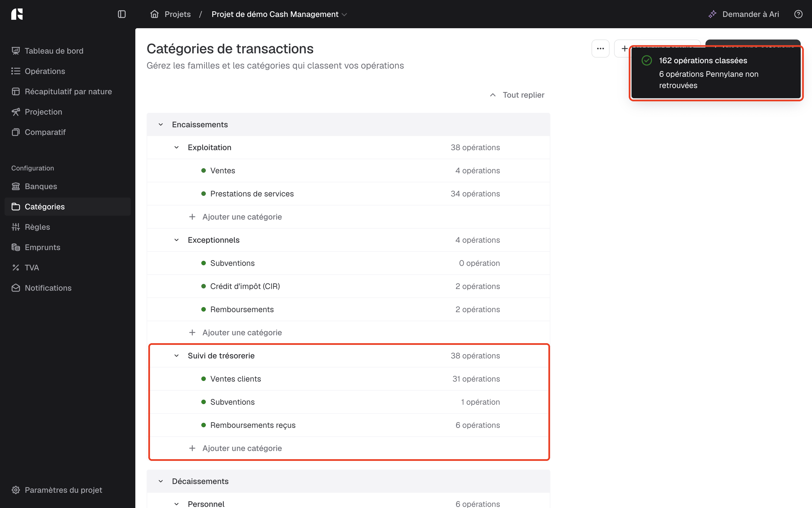Open the three-dots more options button

pos(600,49)
